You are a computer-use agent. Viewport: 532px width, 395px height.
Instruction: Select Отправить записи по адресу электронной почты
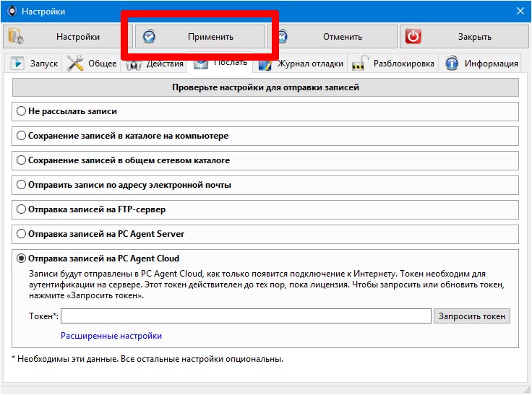click(x=22, y=185)
